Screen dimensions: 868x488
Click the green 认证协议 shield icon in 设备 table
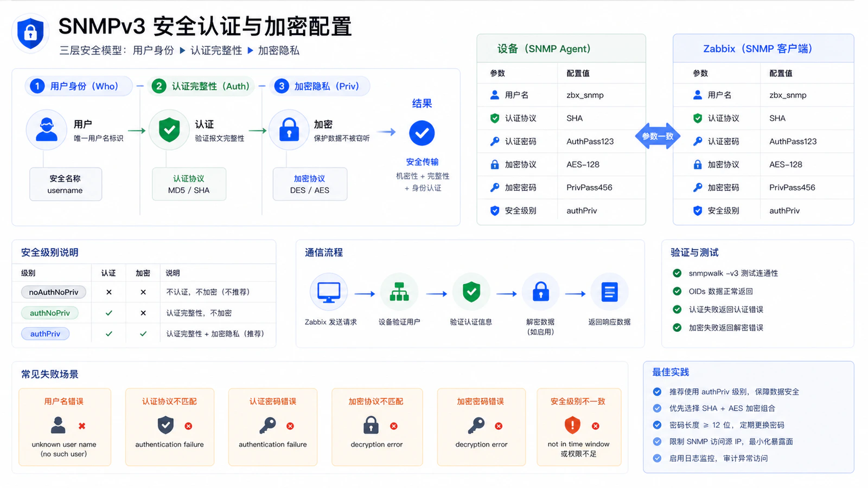click(x=494, y=118)
